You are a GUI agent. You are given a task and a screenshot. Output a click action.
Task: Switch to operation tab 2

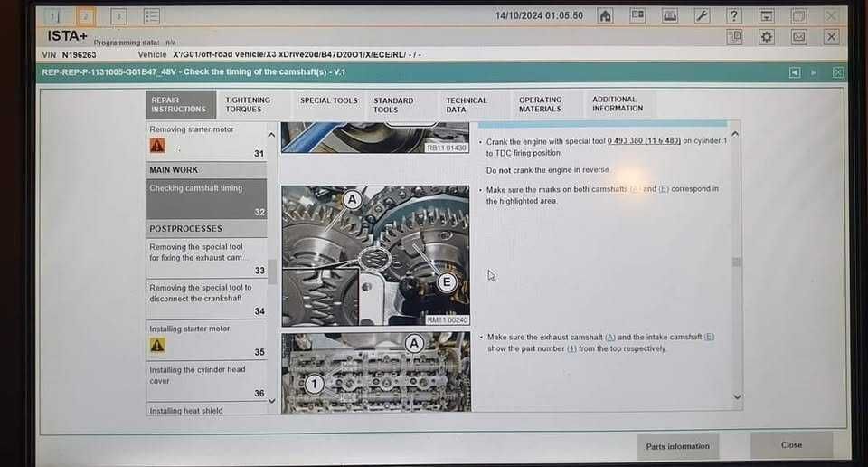(86, 16)
